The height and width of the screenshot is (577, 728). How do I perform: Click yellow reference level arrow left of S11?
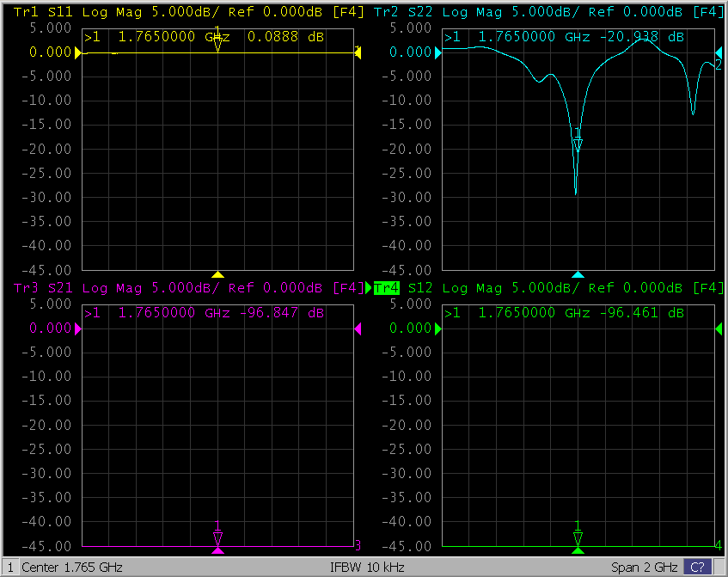(77, 52)
